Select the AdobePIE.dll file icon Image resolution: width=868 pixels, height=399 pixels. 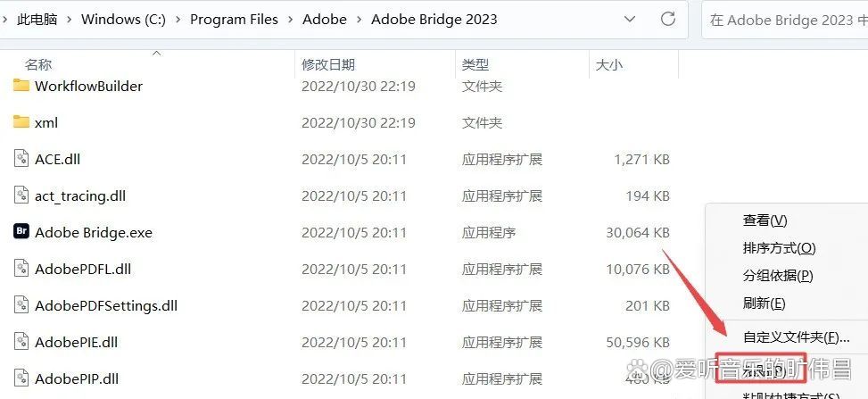point(21,341)
